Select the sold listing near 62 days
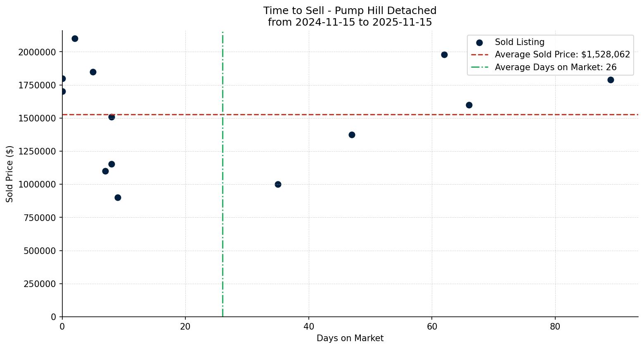 [x=445, y=54]
